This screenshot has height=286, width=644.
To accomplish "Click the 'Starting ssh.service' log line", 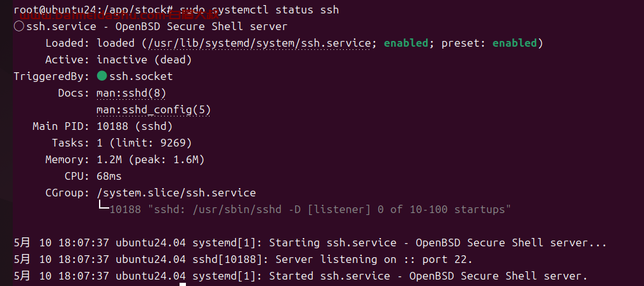I will tap(310, 242).
